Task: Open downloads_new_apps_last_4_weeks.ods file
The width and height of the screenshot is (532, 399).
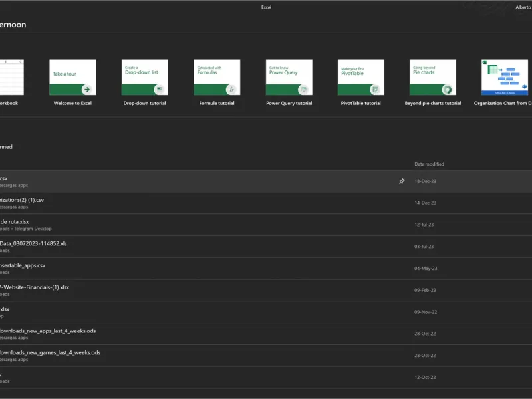Action: click(x=266, y=334)
